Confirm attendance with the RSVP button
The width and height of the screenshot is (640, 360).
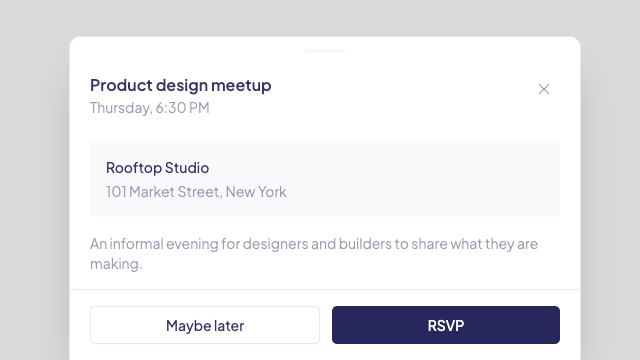click(x=446, y=325)
